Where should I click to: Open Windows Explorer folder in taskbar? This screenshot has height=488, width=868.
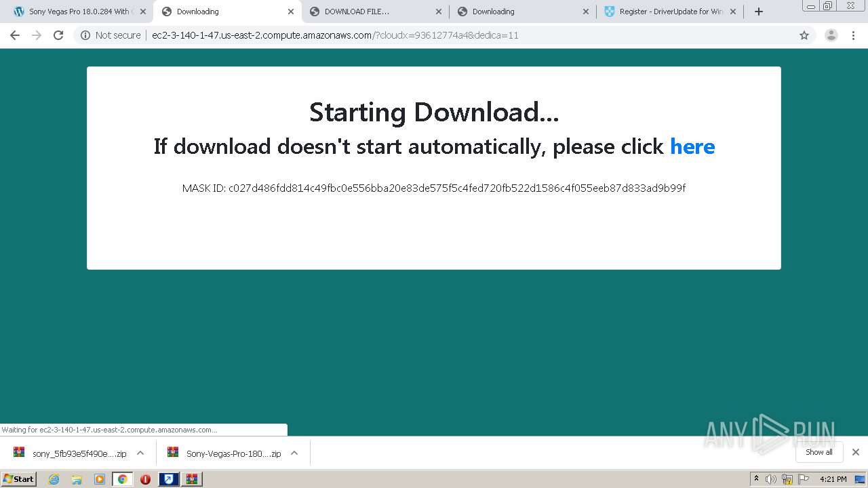click(x=77, y=479)
